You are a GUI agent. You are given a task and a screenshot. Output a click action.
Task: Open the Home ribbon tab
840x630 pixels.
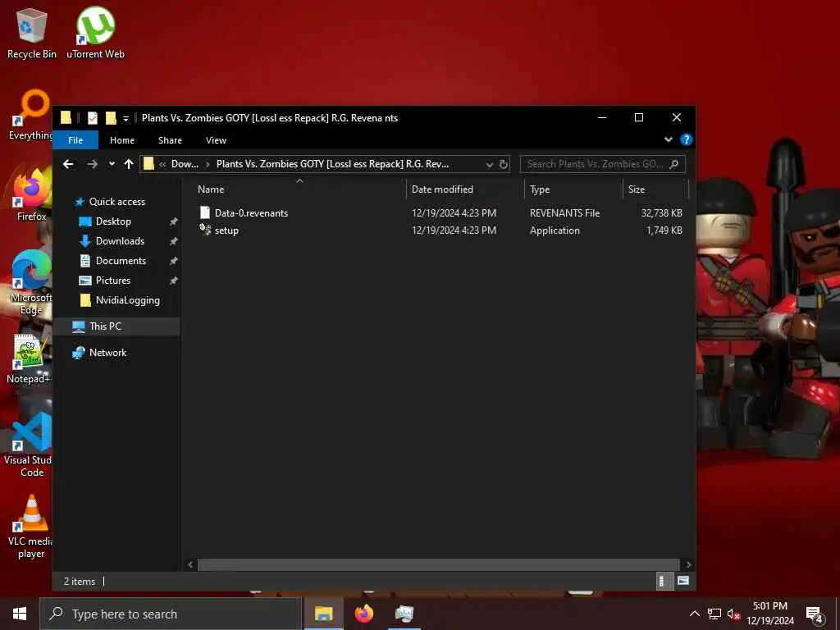coord(122,139)
